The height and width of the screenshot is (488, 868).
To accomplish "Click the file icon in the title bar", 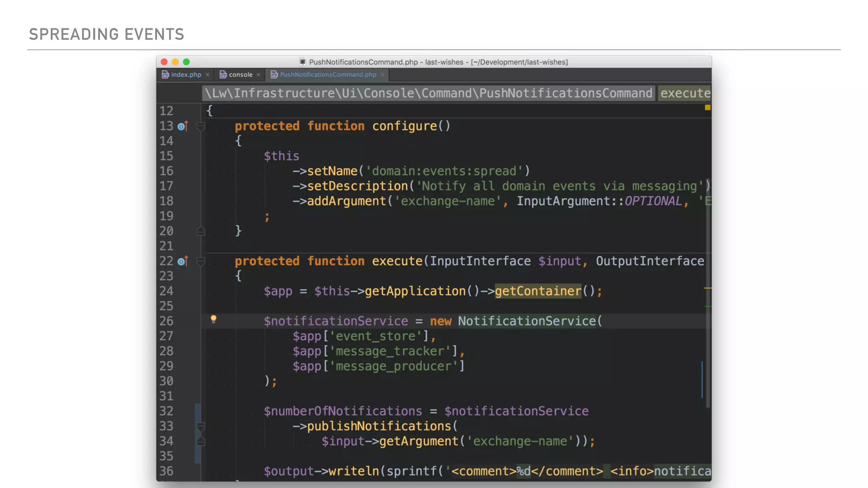I will pos(303,62).
